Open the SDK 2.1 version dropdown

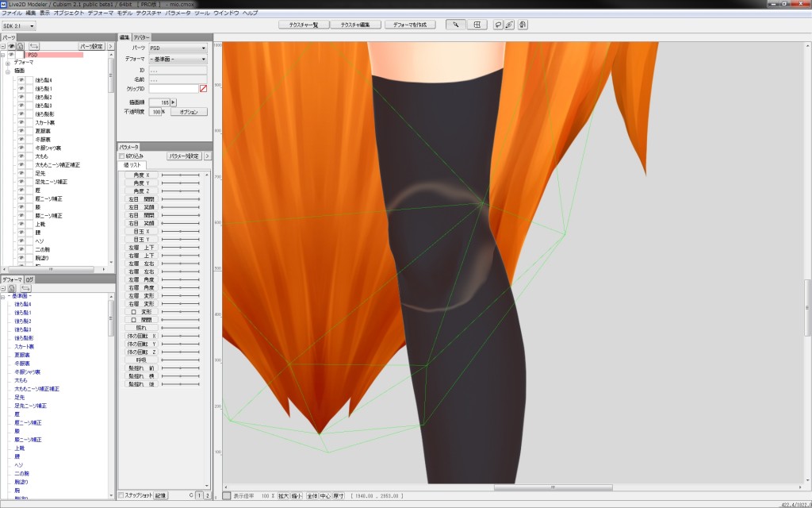(x=19, y=25)
